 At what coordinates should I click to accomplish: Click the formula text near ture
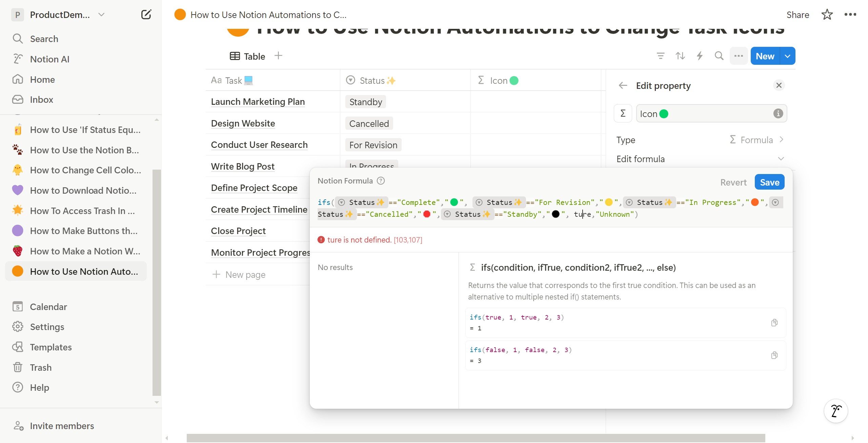582,214
